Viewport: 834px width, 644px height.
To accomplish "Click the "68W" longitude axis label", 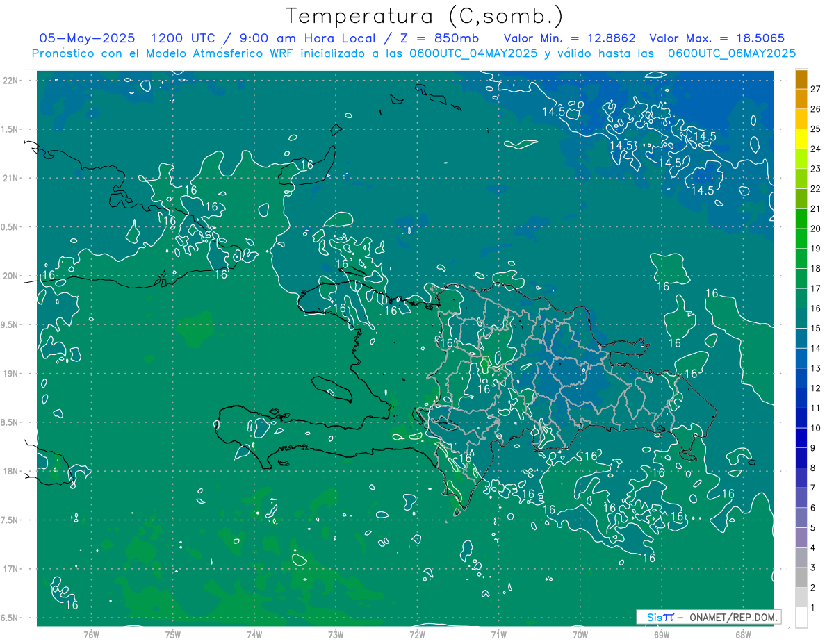I will click(743, 635).
